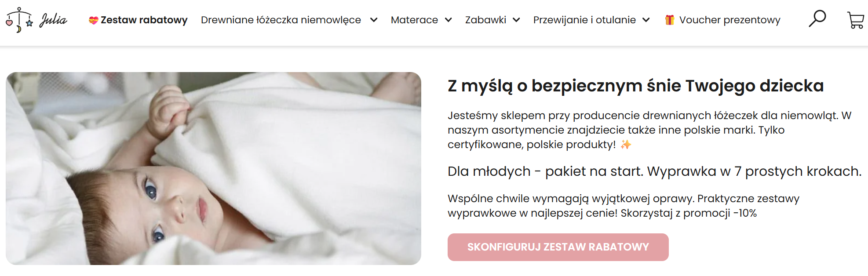The height and width of the screenshot is (276, 868).
Task: Click the heading about bezpiecznym śnie
Action: coord(635,86)
